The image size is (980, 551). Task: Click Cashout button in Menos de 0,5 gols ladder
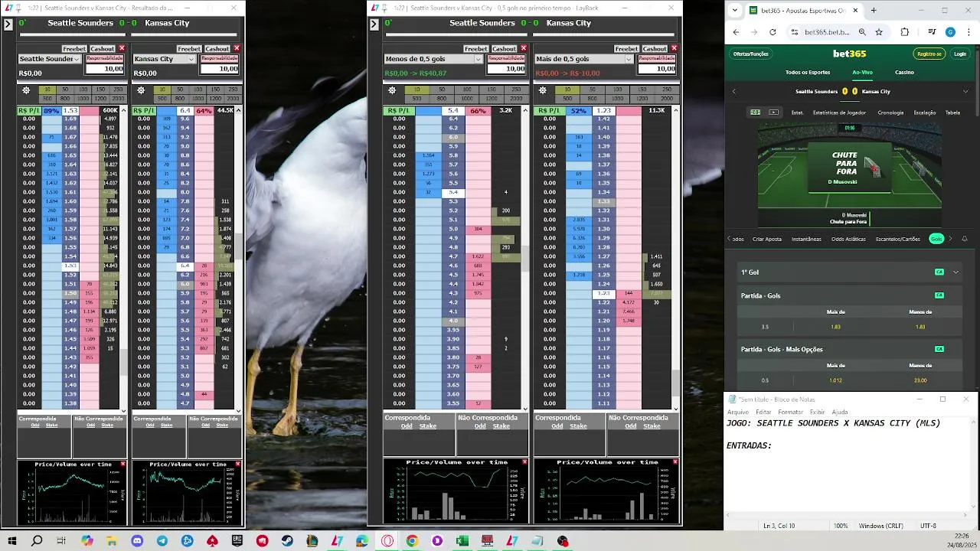[505, 49]
